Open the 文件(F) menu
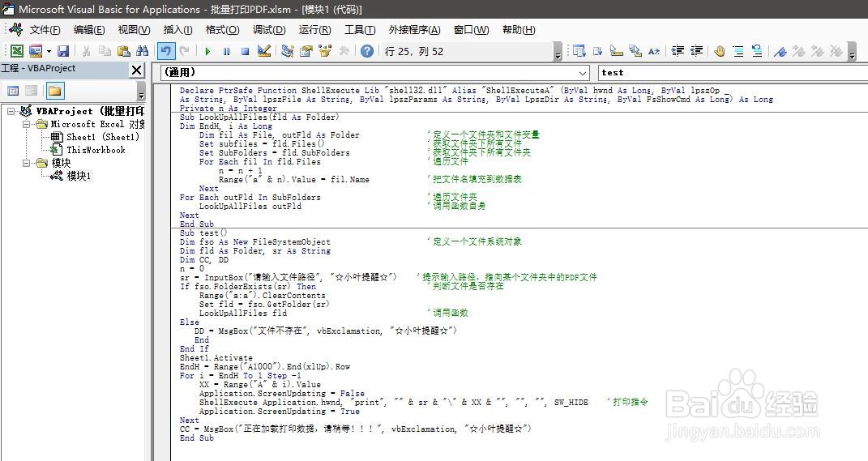 (45, 30)
